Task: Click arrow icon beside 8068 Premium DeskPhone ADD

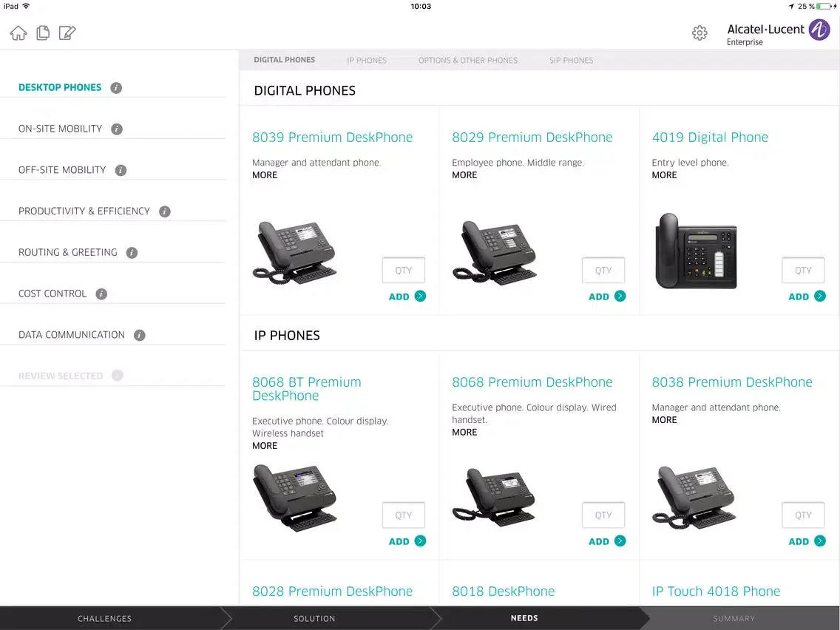Action: [620, 541]
